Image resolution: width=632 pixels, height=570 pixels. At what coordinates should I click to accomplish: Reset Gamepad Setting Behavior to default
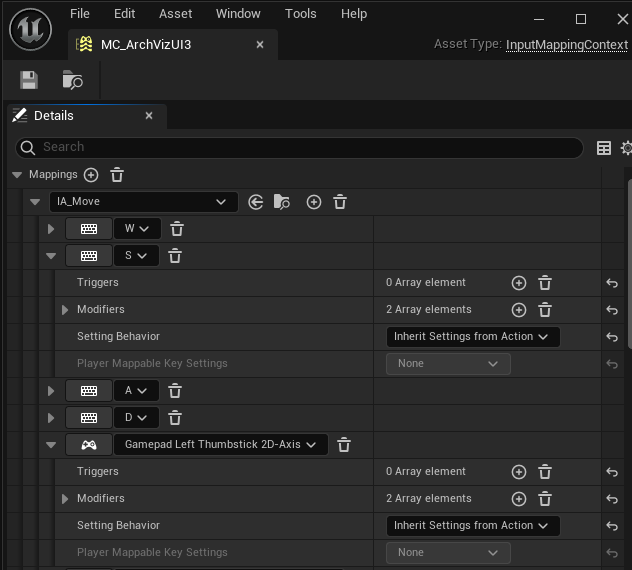(612, 526)
